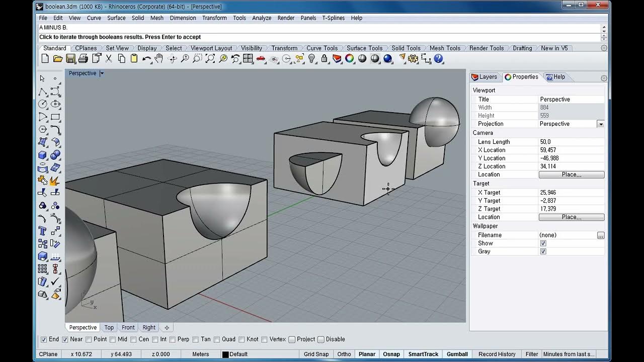Viewport: 644px width, 362px height.
Task: Click the light bulb hide-objects icon
Action: pyautogui.click(x=311, y=59)
